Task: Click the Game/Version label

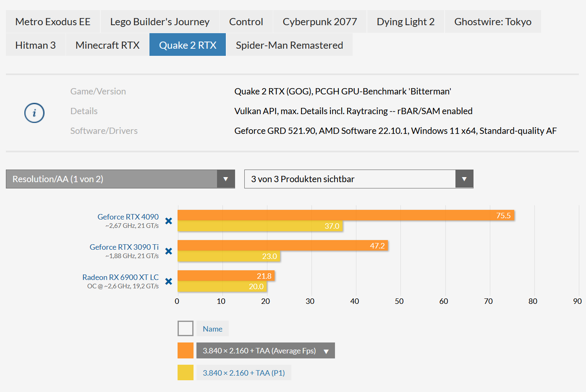Action: pos(98,91)
